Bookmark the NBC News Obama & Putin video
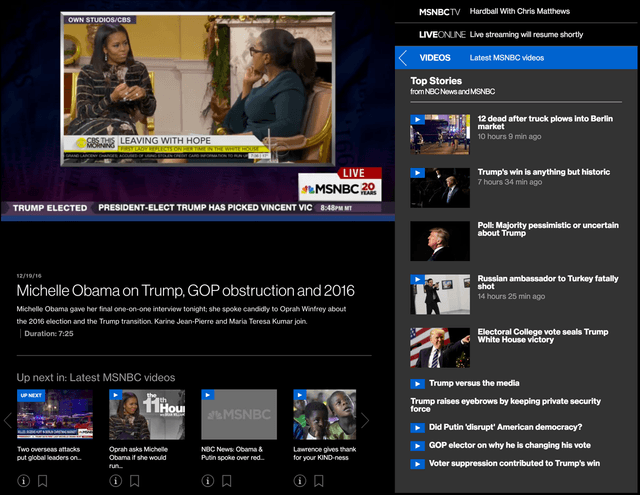Screen dimensions: 640x495 pos(227,481)
